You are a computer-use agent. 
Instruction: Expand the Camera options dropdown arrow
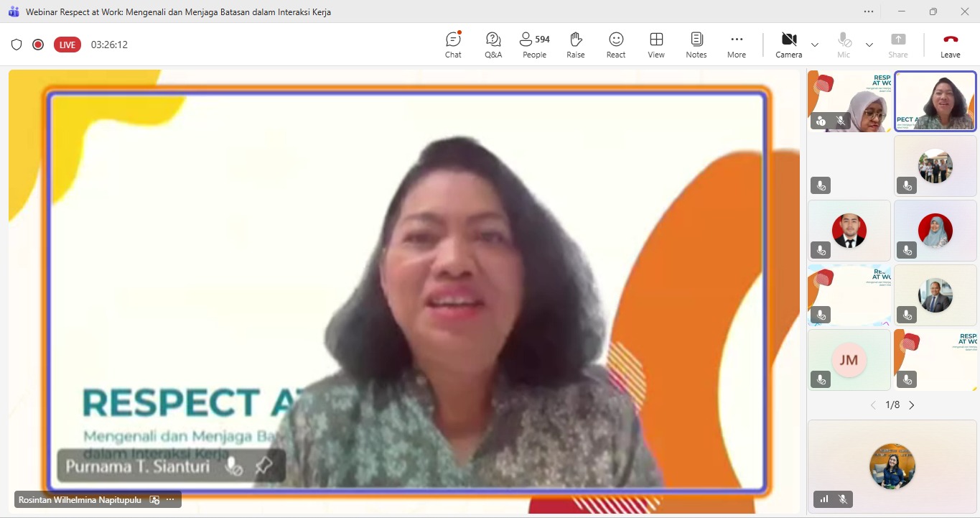coord(815,45)
